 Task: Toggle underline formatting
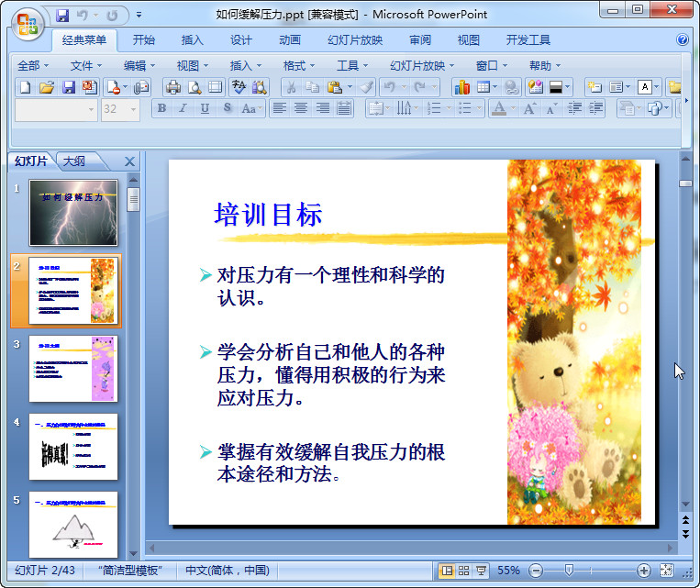(205, 108)
